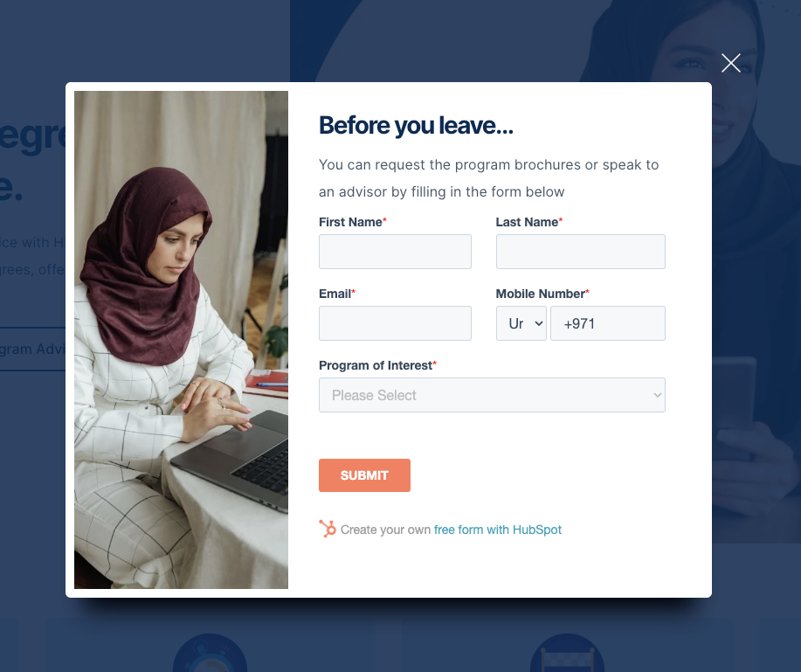The height and width of the screenshot is (672, 801).
Task: Click the +971 mobile number field
Action: point(607,323)
